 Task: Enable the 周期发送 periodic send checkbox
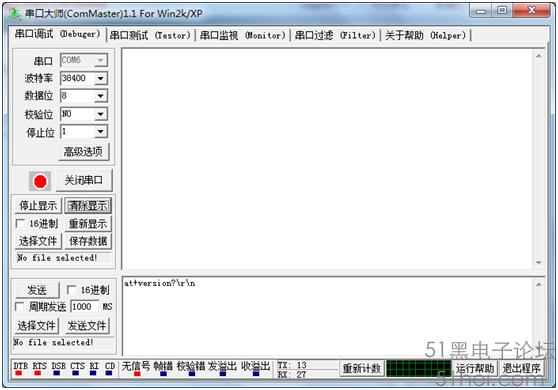pyautogui.click(x=20, y=306)
